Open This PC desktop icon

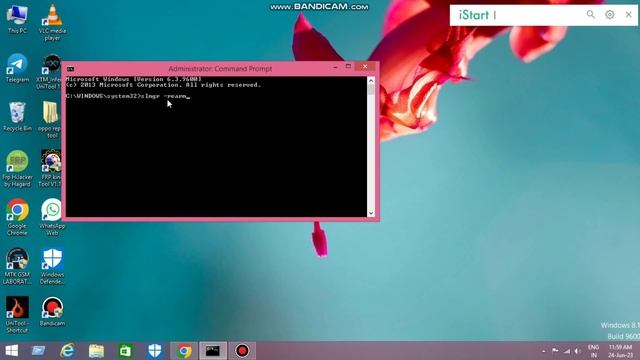pyautogui.click(x=17, y=19)
